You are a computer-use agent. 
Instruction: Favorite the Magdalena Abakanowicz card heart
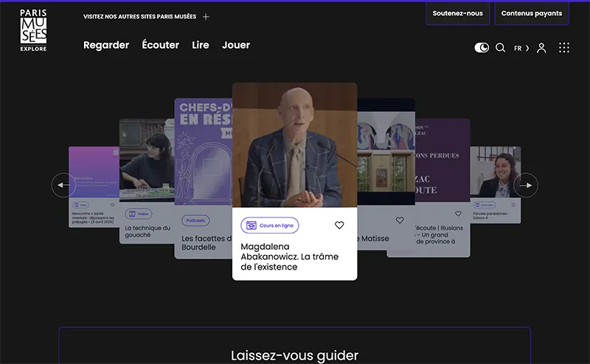339,225
